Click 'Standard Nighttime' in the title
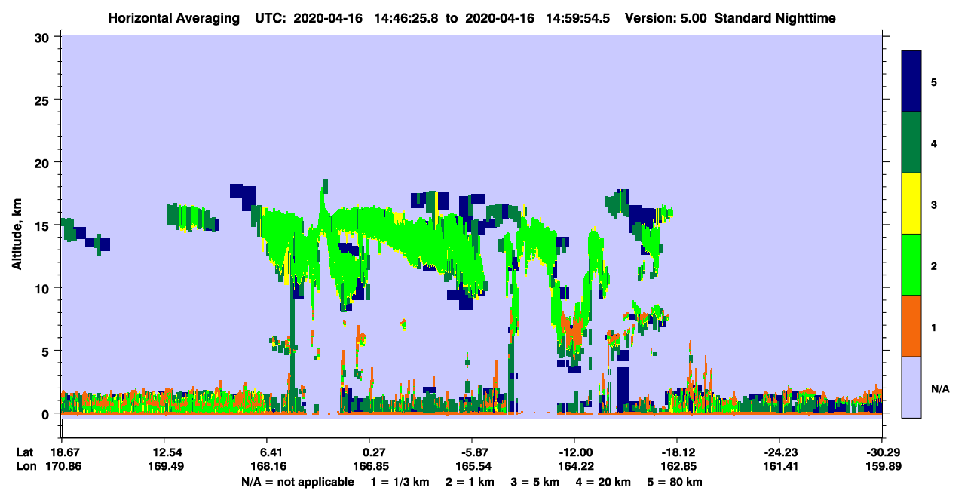 (773, 17)
